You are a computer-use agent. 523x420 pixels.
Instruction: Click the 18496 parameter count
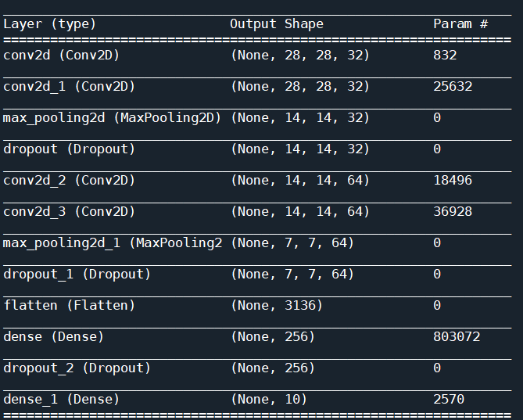453,181
